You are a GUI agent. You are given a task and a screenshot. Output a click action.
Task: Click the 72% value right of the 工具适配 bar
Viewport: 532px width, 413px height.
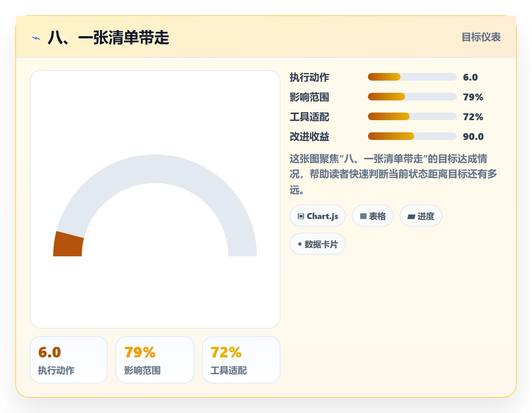pyautogui.click(x=473, y=117)
